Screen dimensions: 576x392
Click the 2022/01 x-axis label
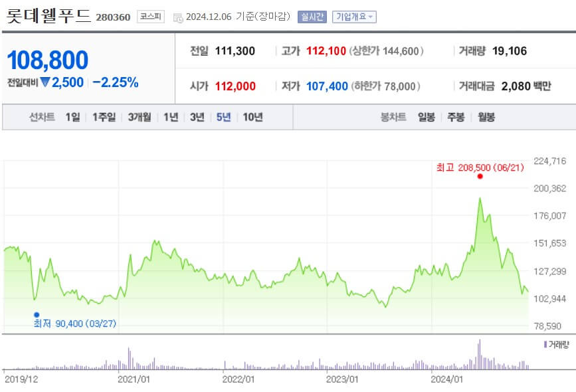tap(238, 379)
